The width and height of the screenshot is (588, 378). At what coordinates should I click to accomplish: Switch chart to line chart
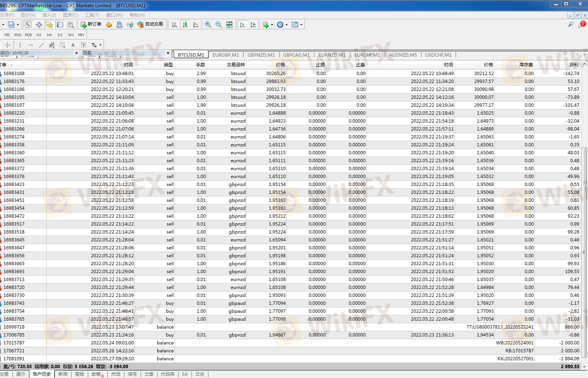pos(196,25)
